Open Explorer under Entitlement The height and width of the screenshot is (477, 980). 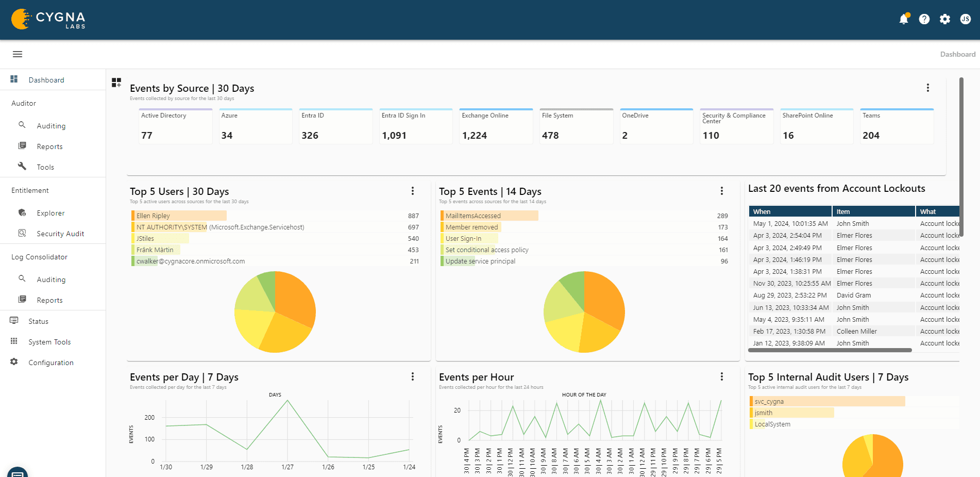point(50,213)
